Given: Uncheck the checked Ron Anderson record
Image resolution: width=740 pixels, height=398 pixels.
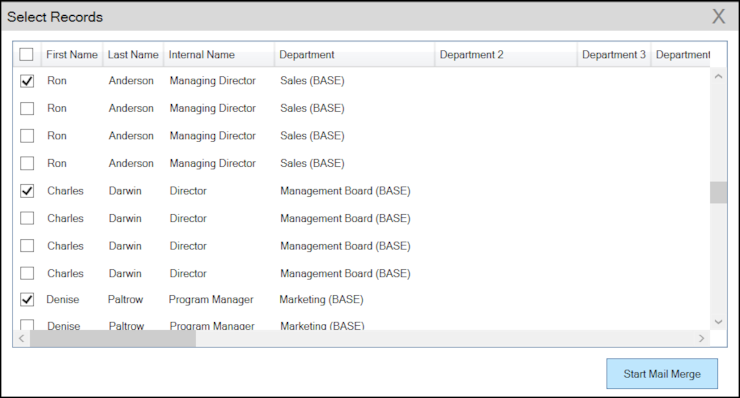Looking at the screenshot, I should [27, 81].
